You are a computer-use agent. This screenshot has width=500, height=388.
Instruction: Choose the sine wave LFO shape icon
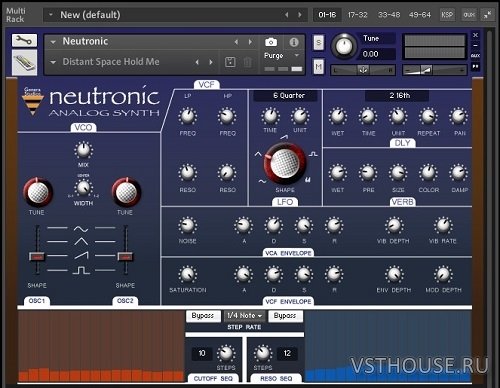[262, 181]
